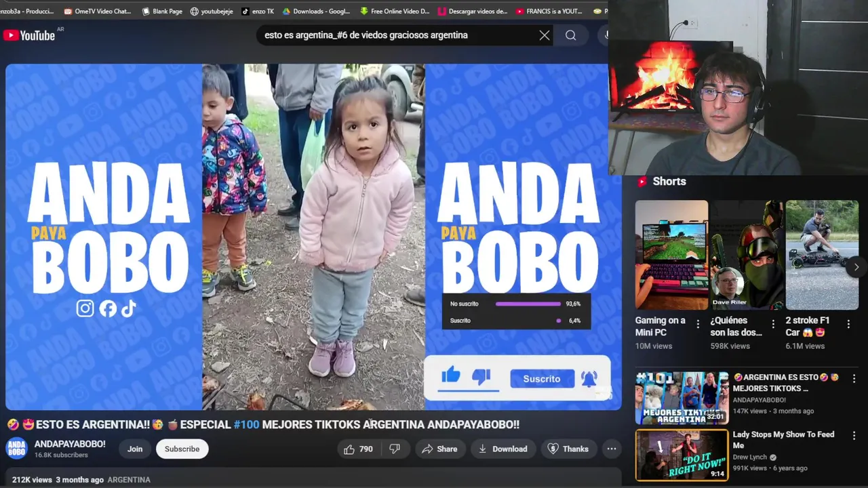This screenshot has height=488, width=868.
Task: Switch to Free Online Video Downloader tab
Action: [x=395, y=11]
